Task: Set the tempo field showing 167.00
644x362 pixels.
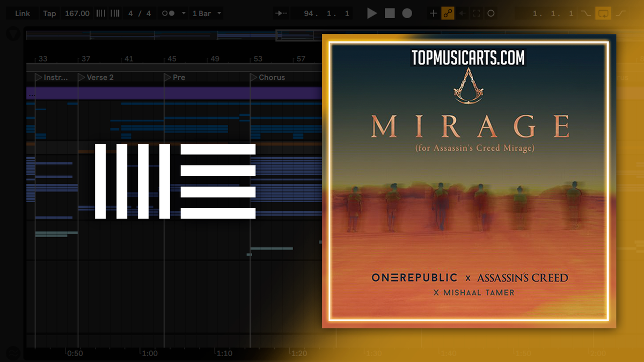Action: [77, 13]
